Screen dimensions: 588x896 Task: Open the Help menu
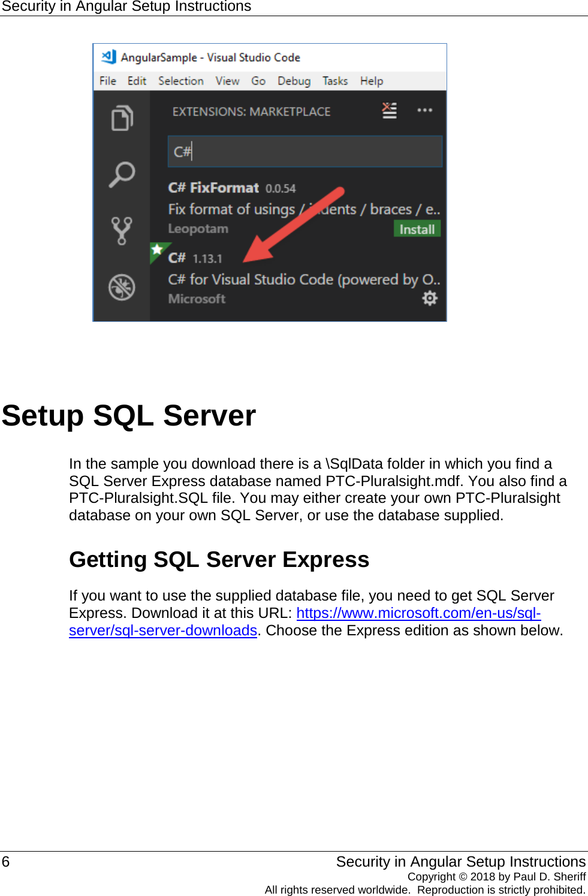pos(371,80)
